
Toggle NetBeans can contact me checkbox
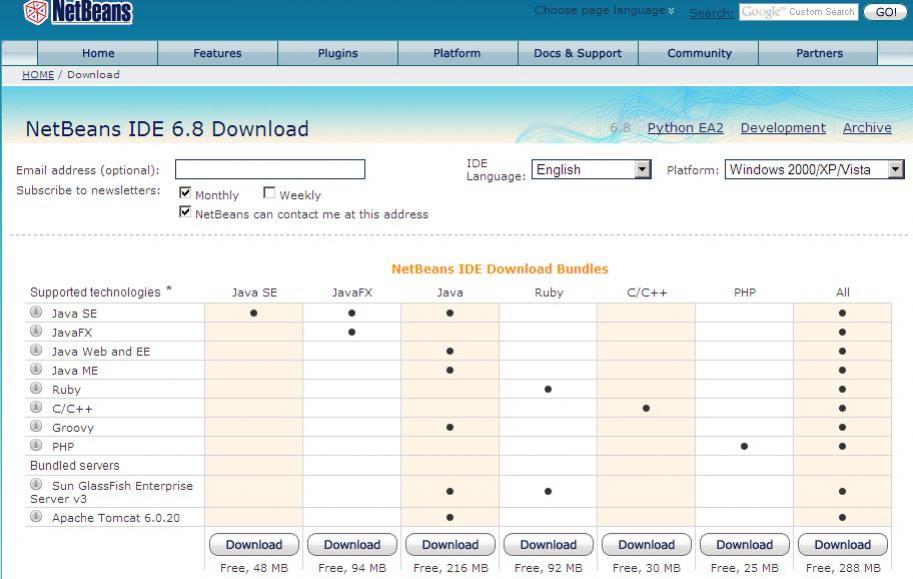pos(185,211)
